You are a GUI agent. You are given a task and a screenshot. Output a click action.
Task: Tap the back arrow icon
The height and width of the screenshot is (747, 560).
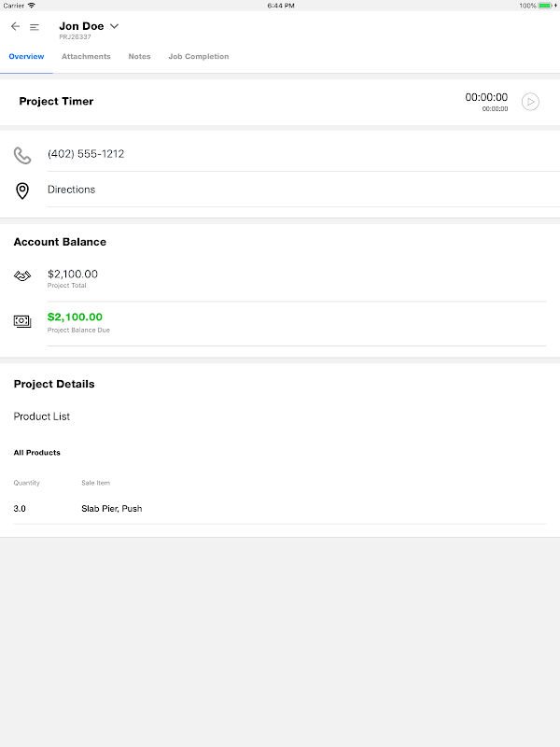tap(15, 27)
